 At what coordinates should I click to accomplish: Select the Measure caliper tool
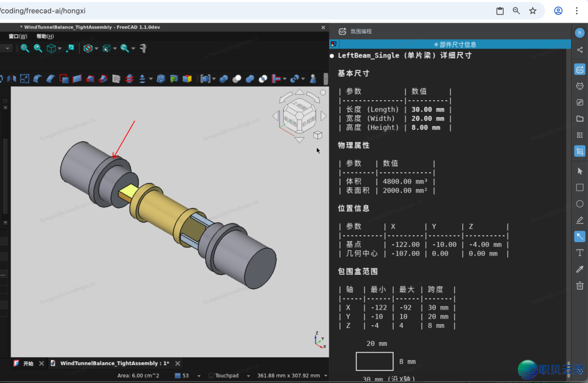pos(143,48)
